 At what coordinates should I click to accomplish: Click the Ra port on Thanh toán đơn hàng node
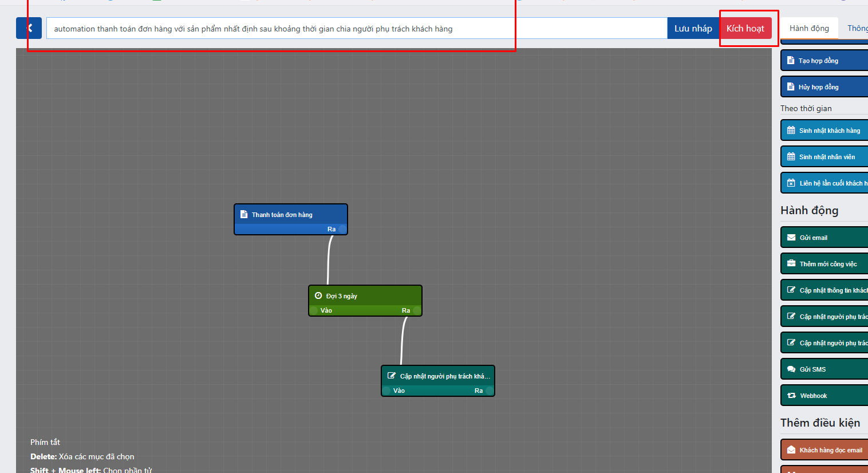click(x=342, y=229)
